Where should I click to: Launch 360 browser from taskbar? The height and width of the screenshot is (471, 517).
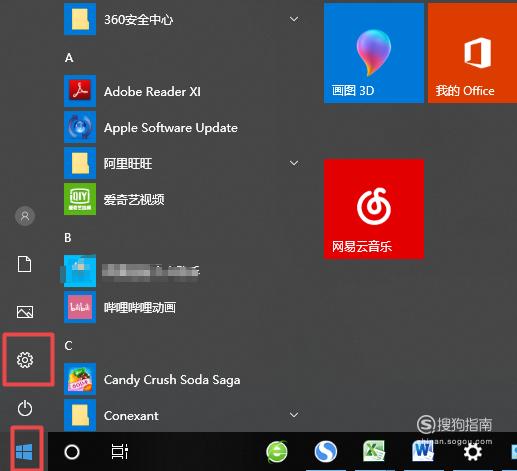[x=277, y=452]
